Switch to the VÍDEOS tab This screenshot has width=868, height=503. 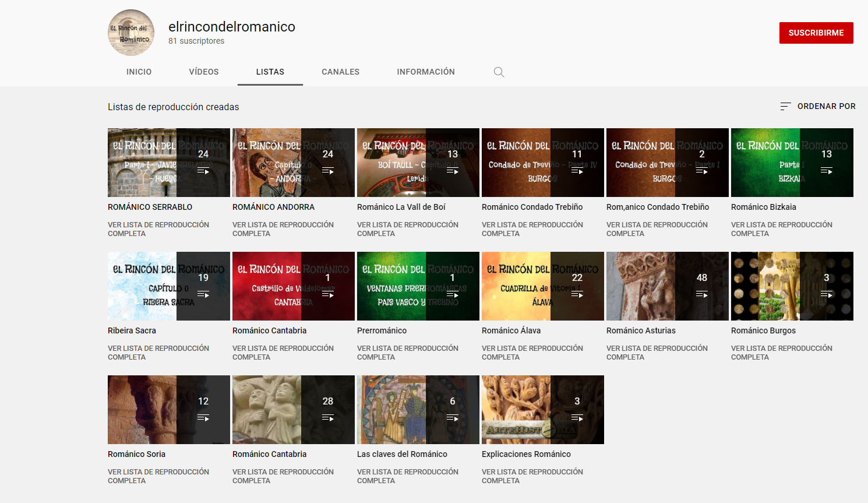coord(204,72)
